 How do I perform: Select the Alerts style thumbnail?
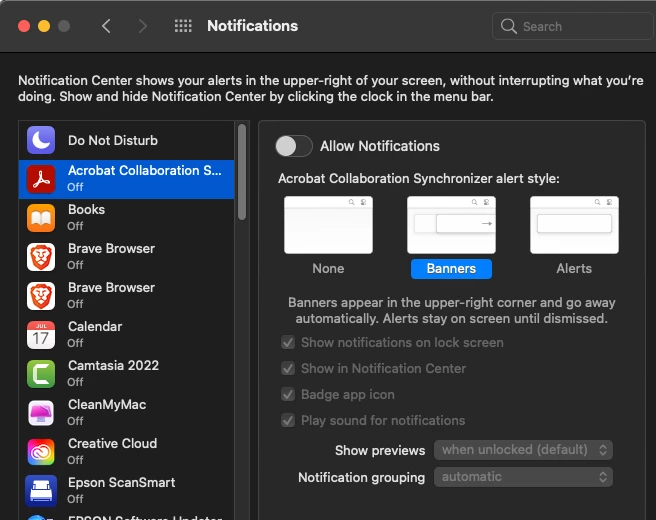click(574, 225)
